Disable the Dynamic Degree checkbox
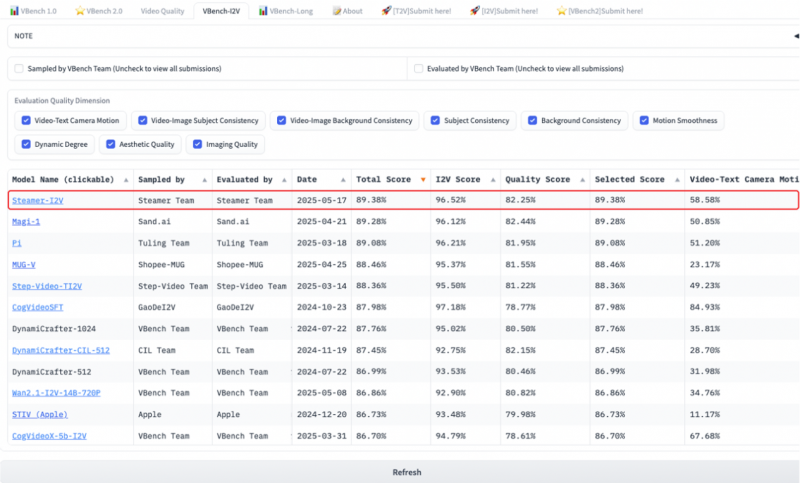 (x=27, y=145)
